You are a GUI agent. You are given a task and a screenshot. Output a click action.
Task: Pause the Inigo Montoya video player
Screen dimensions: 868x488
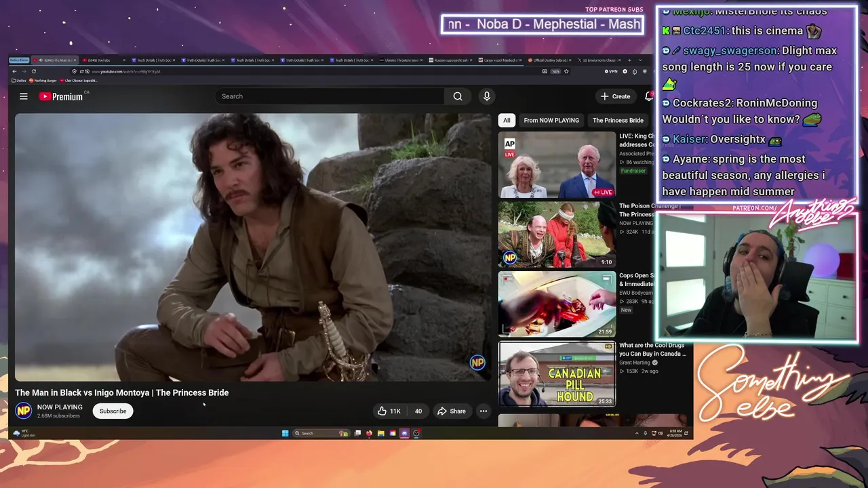click(x=254, y=247)
